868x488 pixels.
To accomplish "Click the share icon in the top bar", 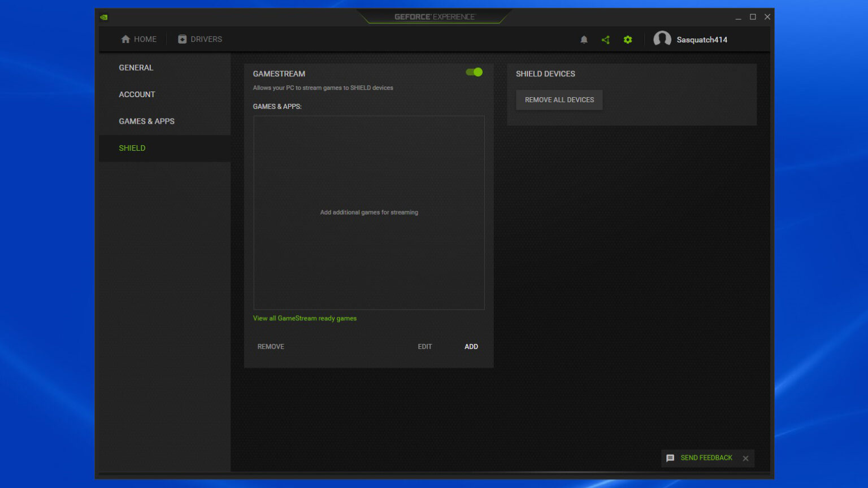I will pos(605,39).
